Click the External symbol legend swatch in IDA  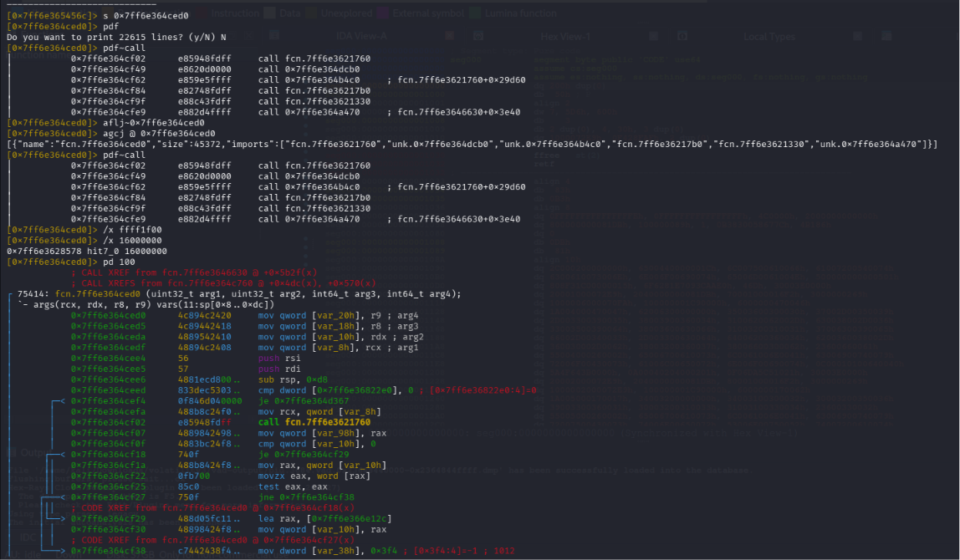pyautogui.click(x=384, y=13)
